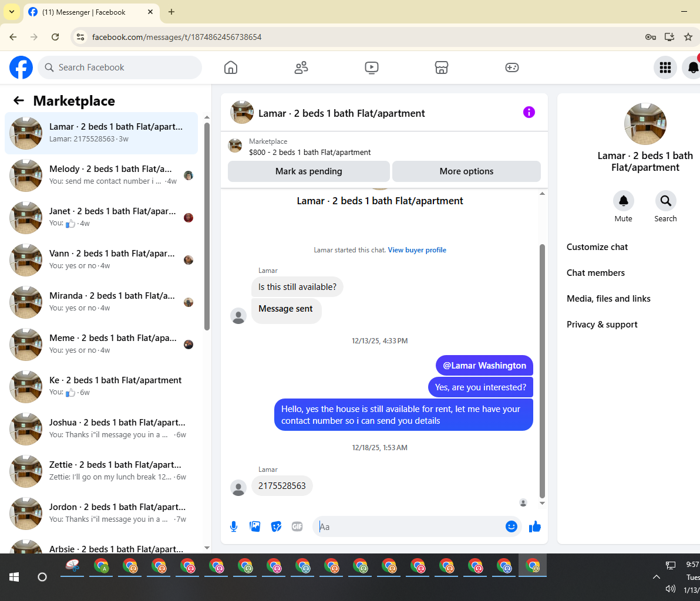
Task: Open Cortana search circle on taskbar
Action: (42, 578)
